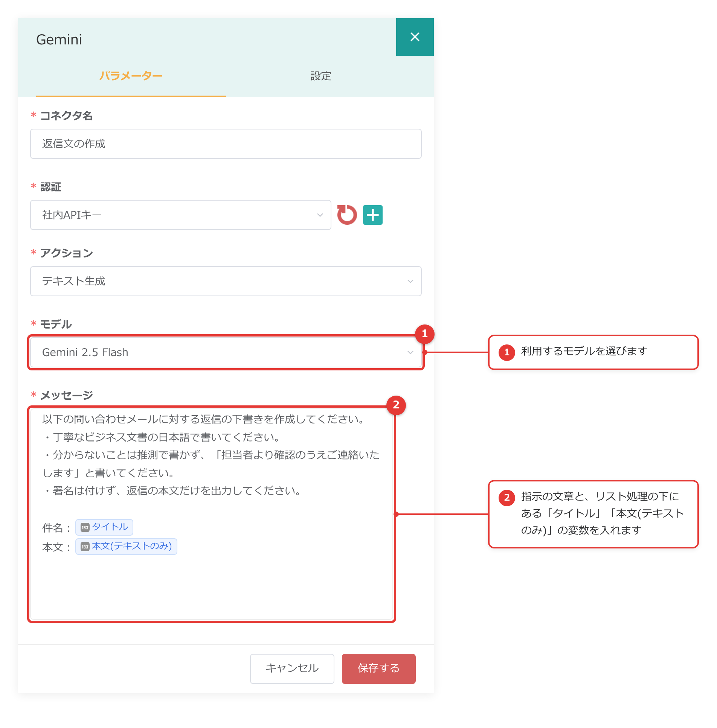717x728 pixels.
Task: Add a new authentication with the plus icon
Action: 373,215
